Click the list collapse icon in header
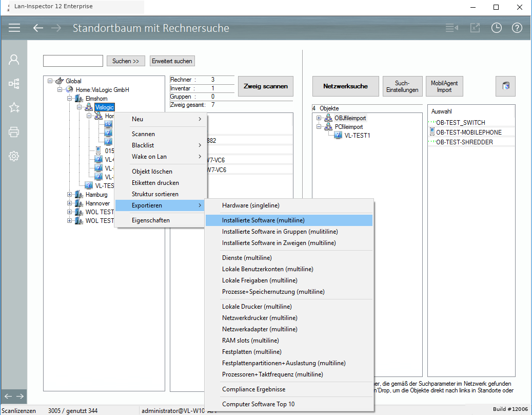 coord(451,28)
